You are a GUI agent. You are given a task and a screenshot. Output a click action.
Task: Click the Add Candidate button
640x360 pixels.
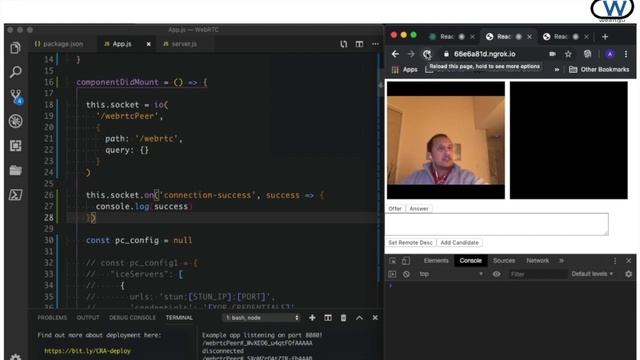[x=459, y=243]
